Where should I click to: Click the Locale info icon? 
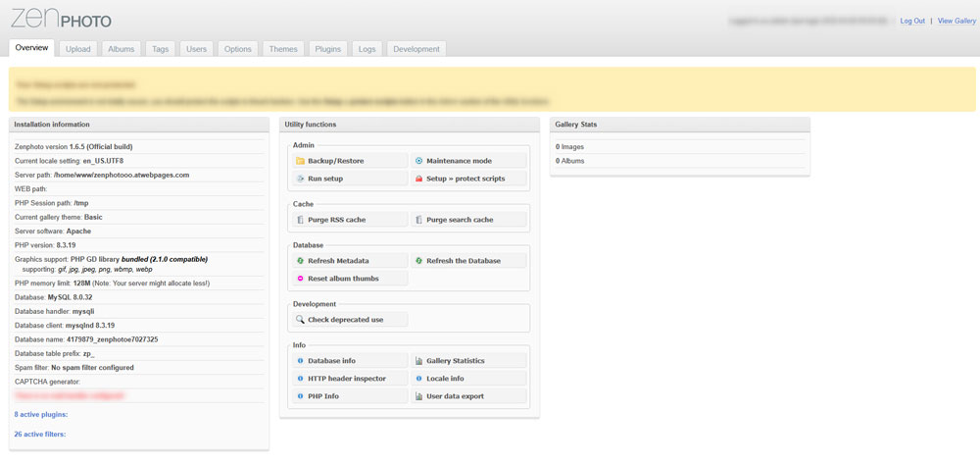click(418, 378)
